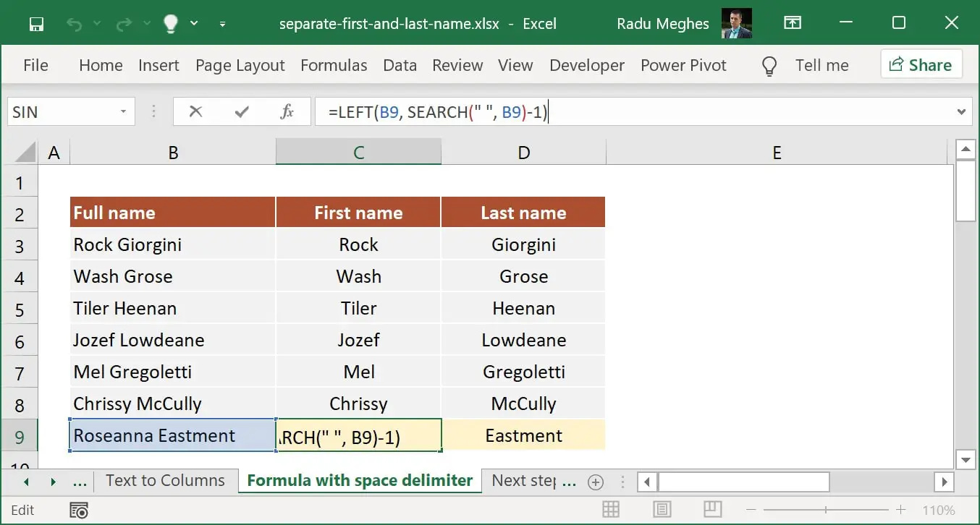This screenshot has height=525, width=980.
Task: Click the Normal view icon
Action: (x=611, y=509)
